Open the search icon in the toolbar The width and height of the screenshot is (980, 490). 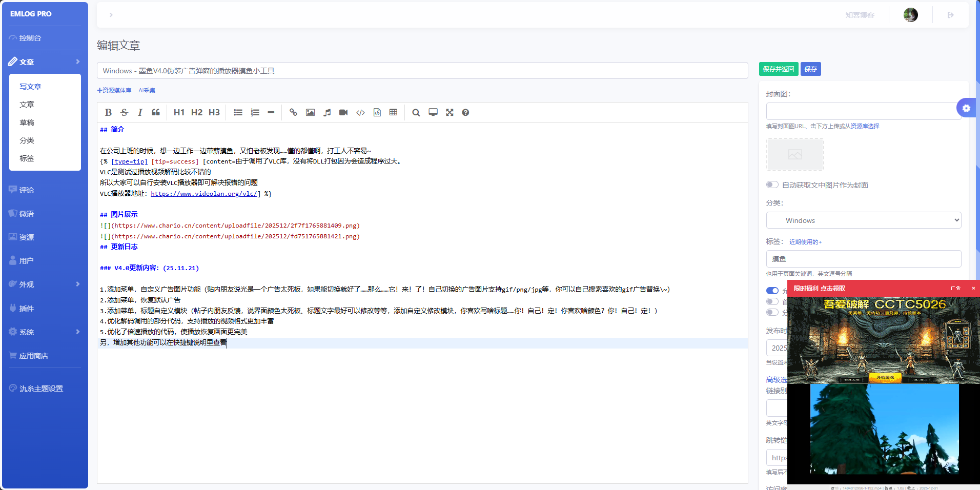[416, 112]
